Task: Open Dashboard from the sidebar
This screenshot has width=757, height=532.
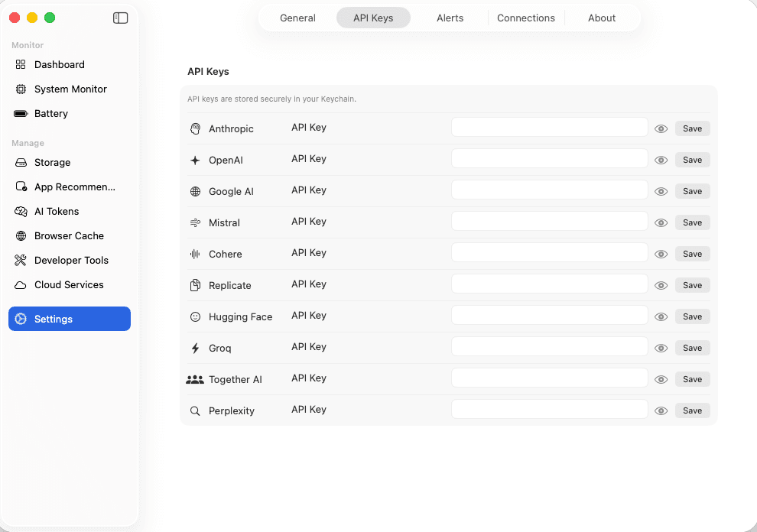Action: click(59, 65)
